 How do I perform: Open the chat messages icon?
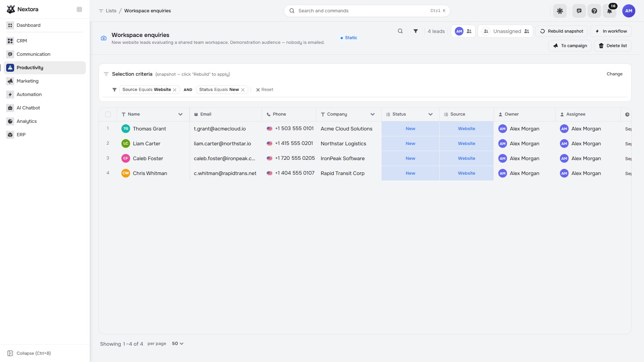579,11
